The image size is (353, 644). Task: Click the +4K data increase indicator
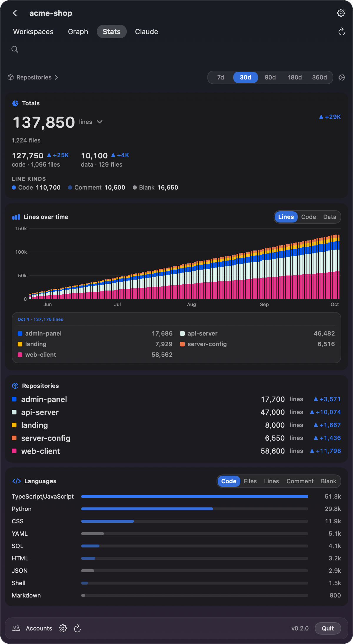(120, 155)
